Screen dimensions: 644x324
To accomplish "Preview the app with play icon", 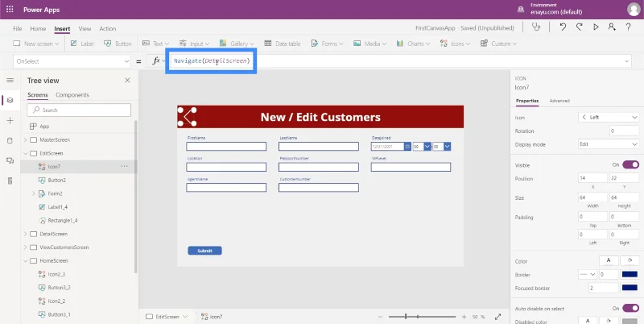I will click(596, 27).
